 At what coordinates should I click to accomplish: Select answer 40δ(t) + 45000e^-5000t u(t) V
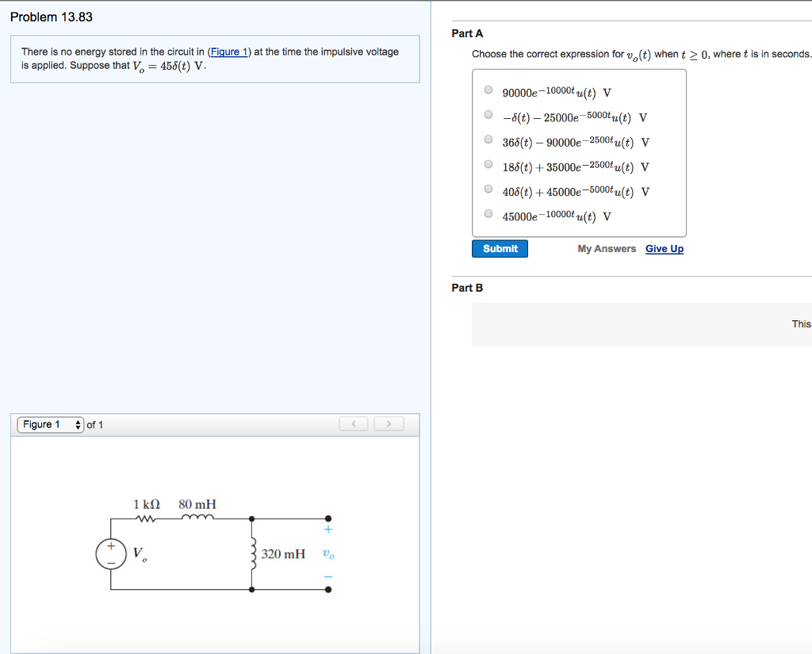(488, 188)
